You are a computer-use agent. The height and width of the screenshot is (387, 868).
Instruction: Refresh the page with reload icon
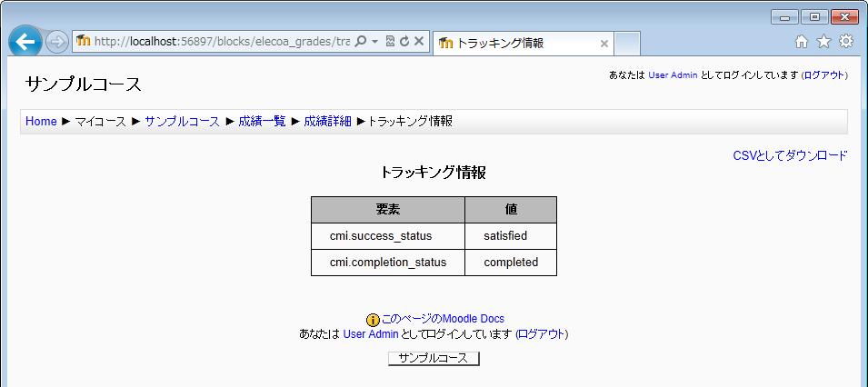(x=404, y=42)
